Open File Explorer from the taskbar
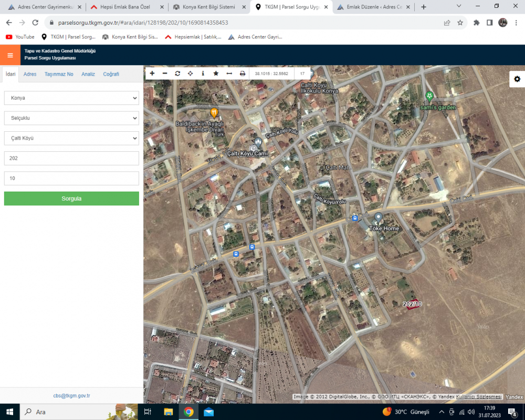Image resolution: width=525 pixels, height=420 pixels. coord(168,412)
